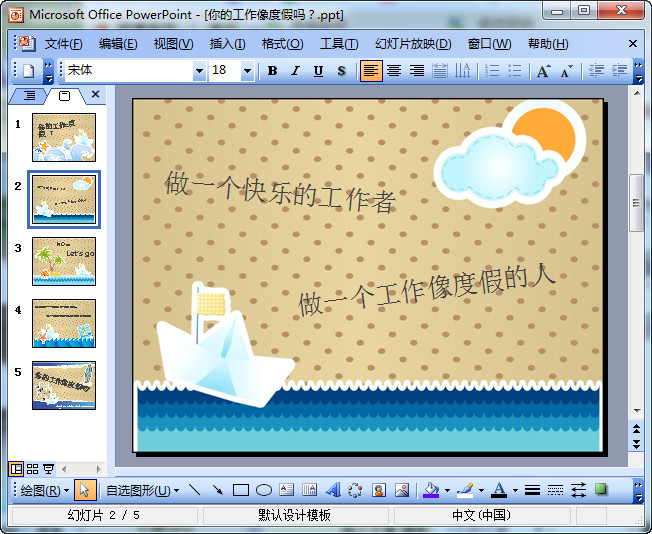The height and width of the screenshot is (534, 652).
Task: Apply the Fill Color bucket
Action: pos(431,490)
